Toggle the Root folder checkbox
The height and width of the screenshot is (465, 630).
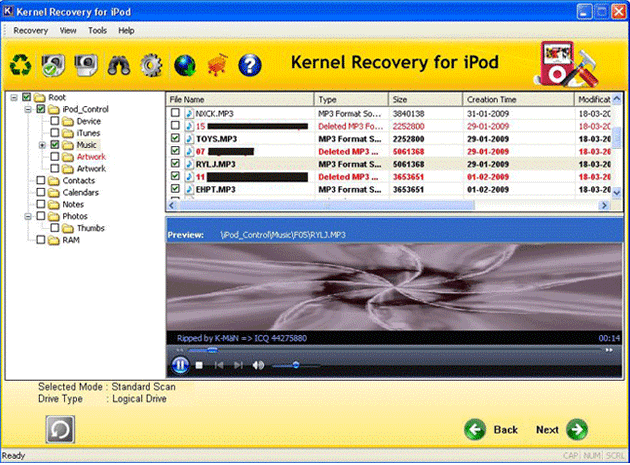[x=27, y=97]
